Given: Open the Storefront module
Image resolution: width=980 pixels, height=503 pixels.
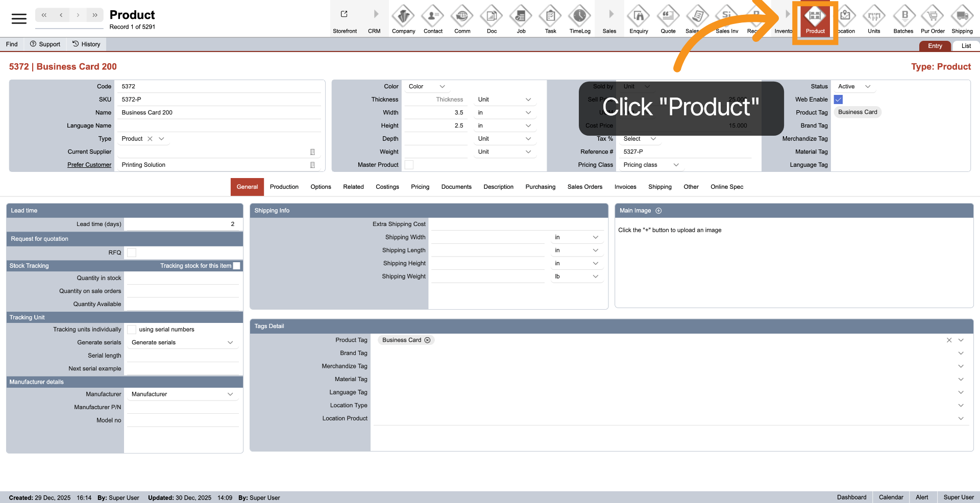Looking at the screenshot, I should click(345, 18).
